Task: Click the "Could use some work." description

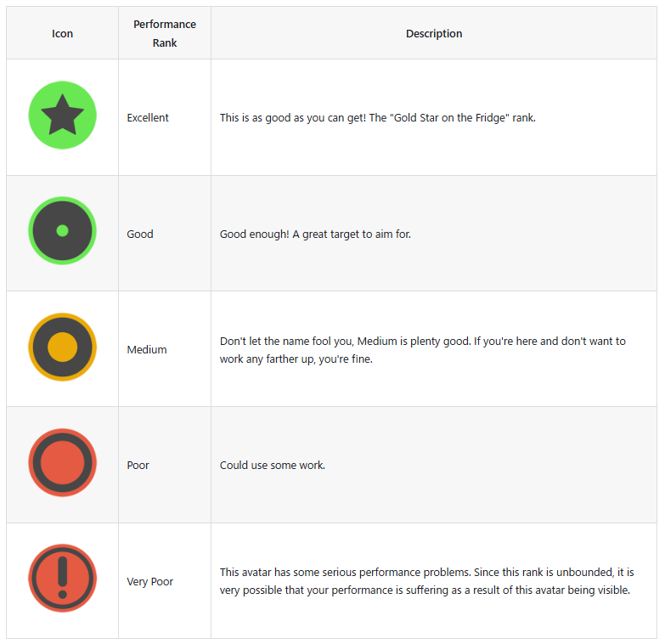Action: coord(273,465)
